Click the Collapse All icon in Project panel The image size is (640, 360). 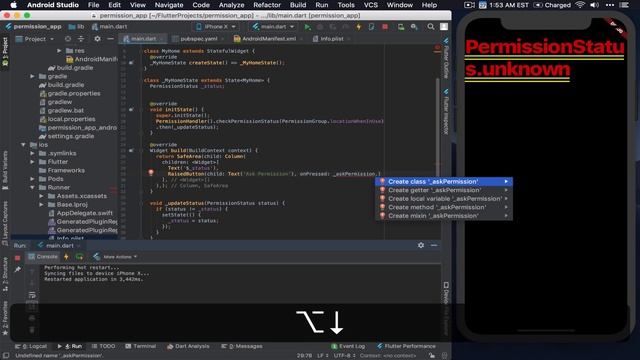81,39
